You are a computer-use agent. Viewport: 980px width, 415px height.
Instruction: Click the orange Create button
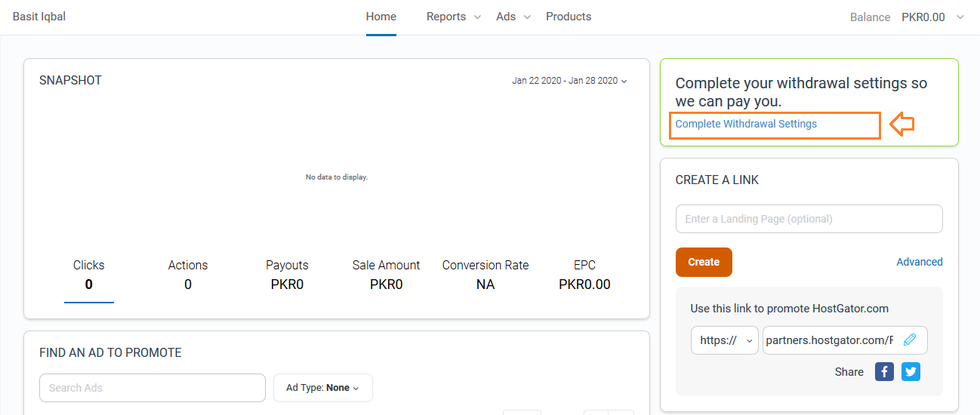pyautogui.click(x=704, y=262)
